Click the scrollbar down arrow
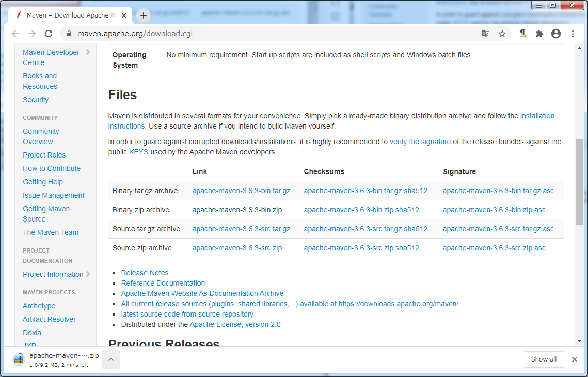588x377 pixels. tap(579, 342)
